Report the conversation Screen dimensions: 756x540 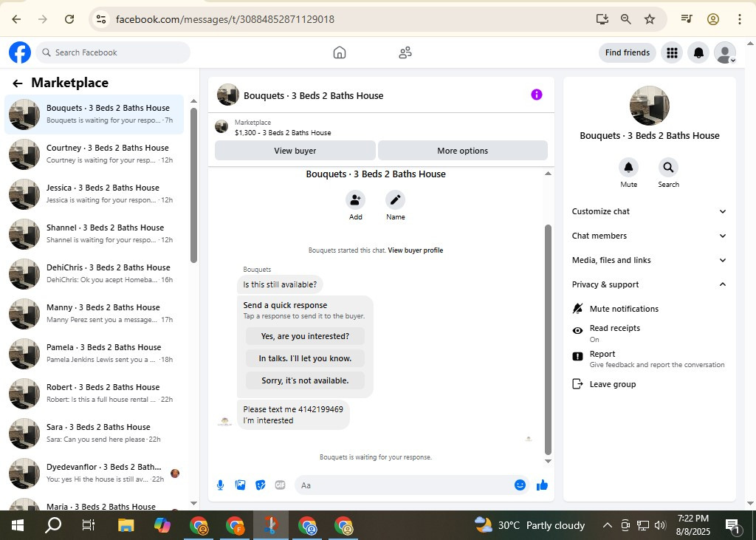[648, 358]
